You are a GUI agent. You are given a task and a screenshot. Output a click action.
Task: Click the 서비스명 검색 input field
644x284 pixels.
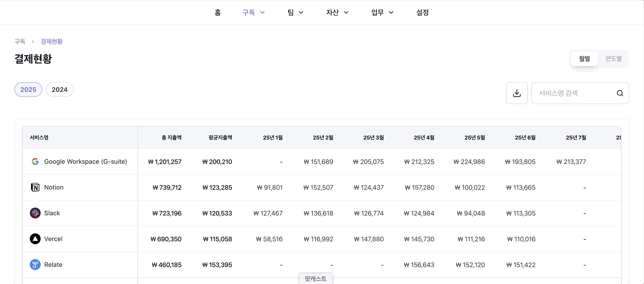[x=574, y=93]
